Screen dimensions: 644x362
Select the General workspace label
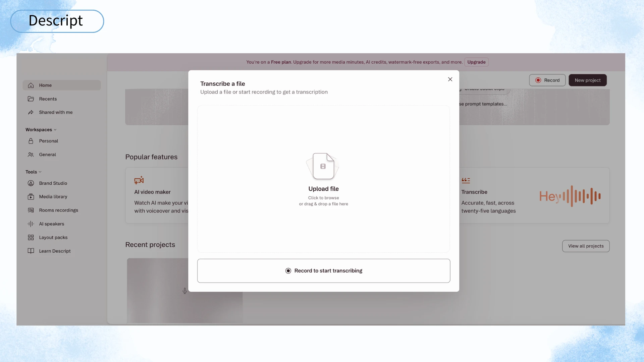[48, 155]
